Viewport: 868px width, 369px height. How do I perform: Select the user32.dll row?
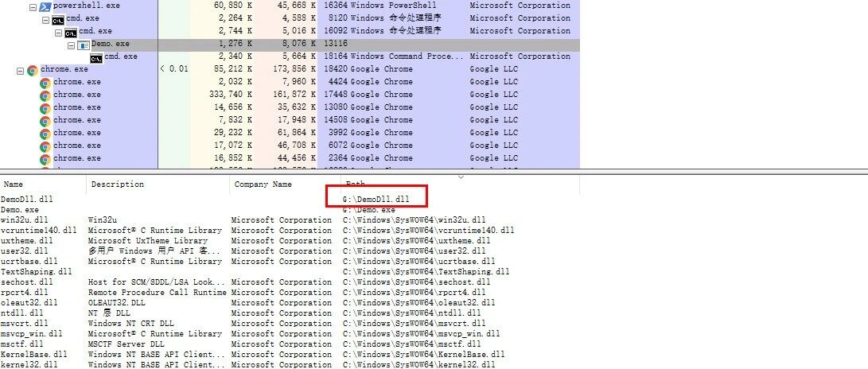290,251
